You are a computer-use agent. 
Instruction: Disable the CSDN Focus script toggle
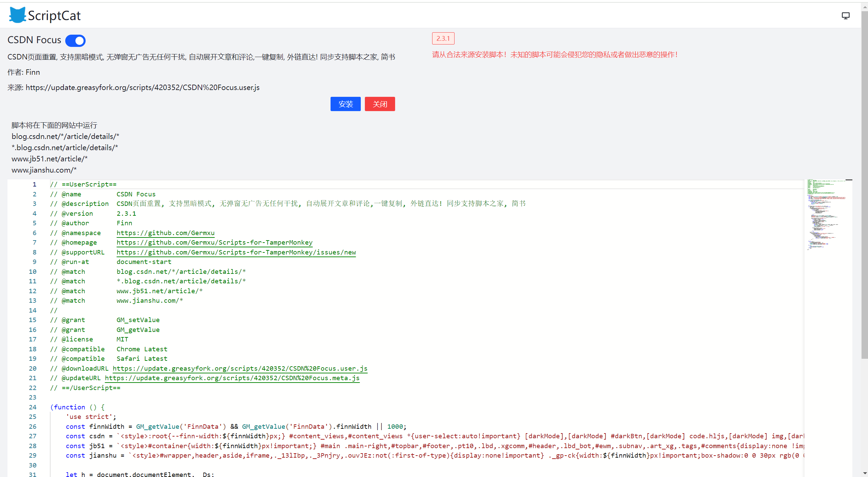pyautogui.click(x=75, y=41)
